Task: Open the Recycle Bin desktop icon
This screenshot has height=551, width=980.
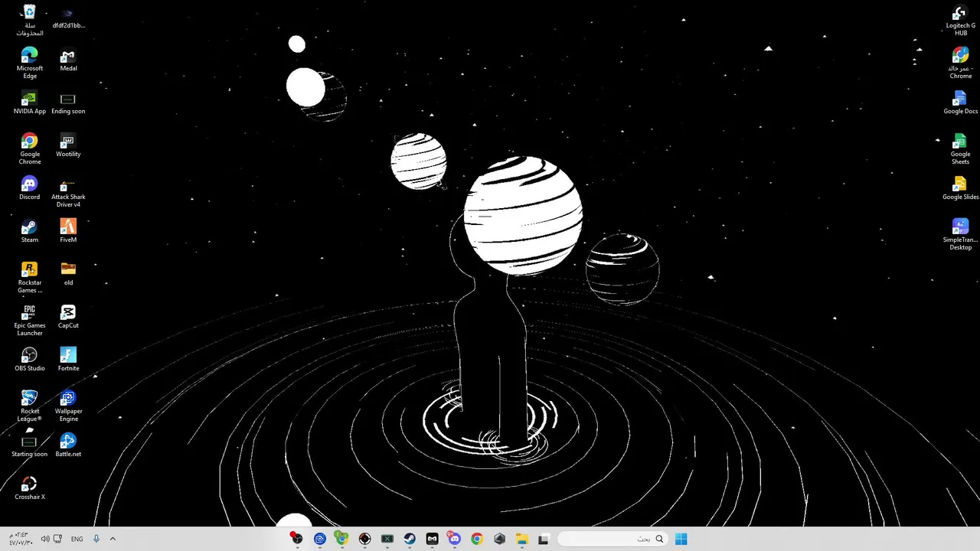Action: click(29, 21)
